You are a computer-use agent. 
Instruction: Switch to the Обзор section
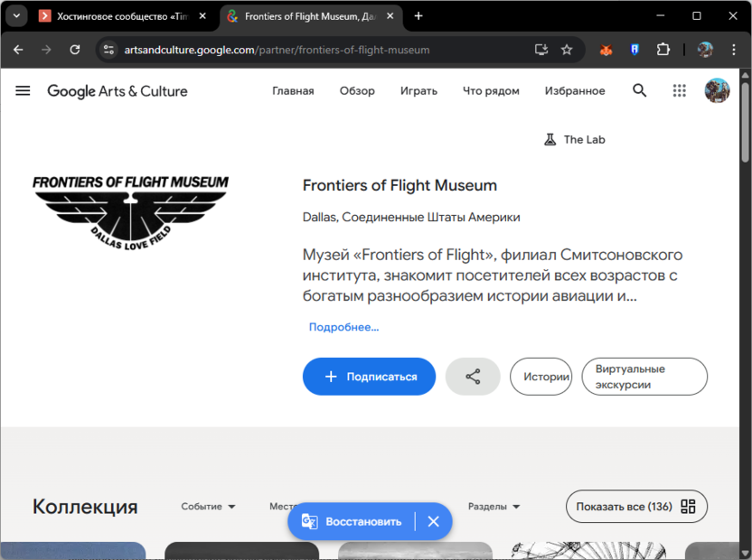tap(357, 90)
